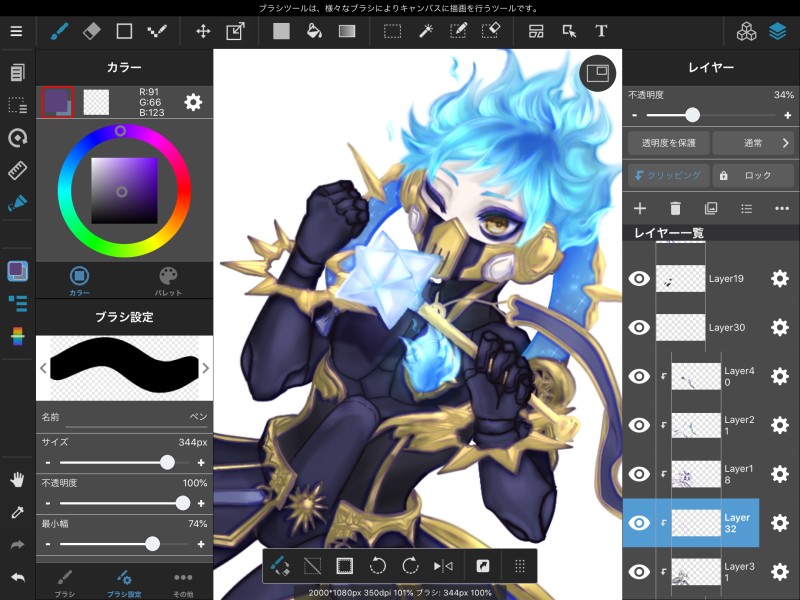Click the redo forward arrow
Image resolution: width=800 pixels, height=600 pixels.
pos(17,545)
